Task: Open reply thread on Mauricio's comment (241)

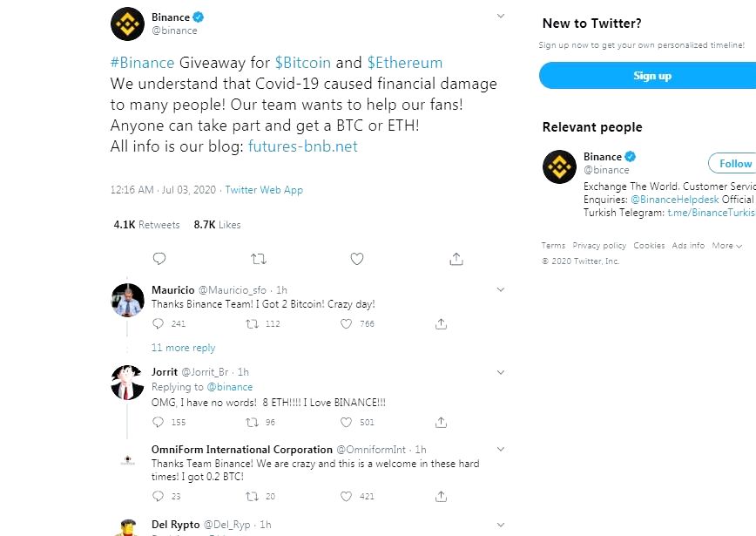Action: [159, 323]
